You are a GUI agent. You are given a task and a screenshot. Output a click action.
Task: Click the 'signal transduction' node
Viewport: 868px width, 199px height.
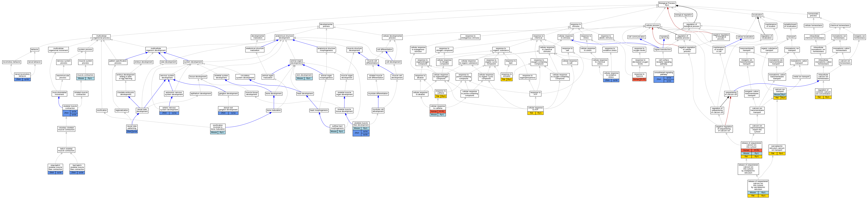662,49
